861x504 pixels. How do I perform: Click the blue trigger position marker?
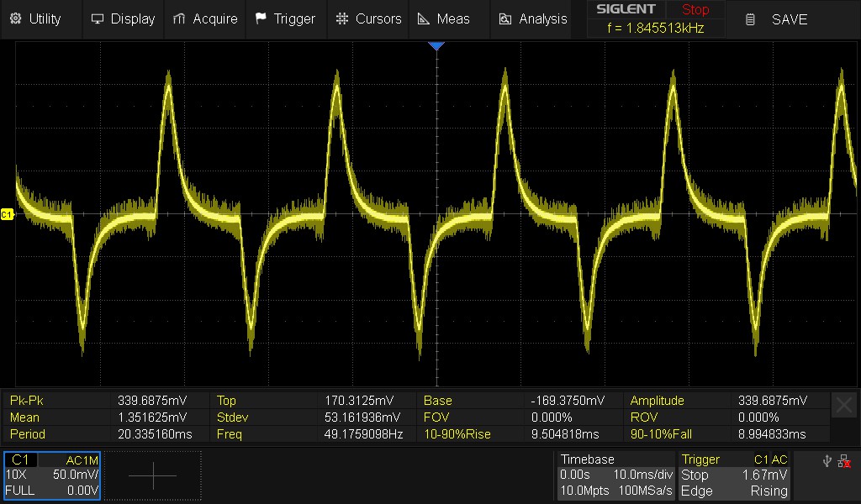(436, 46)
